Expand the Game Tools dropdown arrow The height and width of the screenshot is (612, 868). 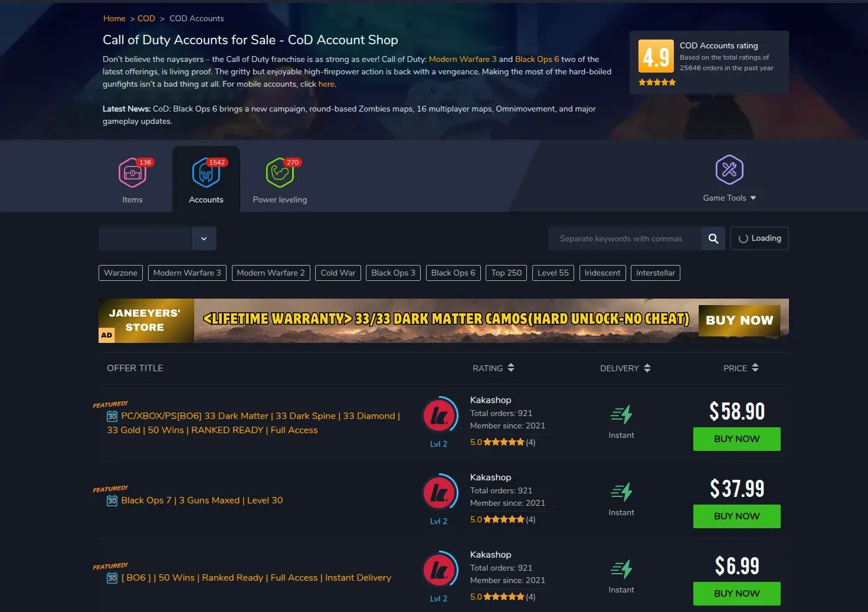[753, 198]
